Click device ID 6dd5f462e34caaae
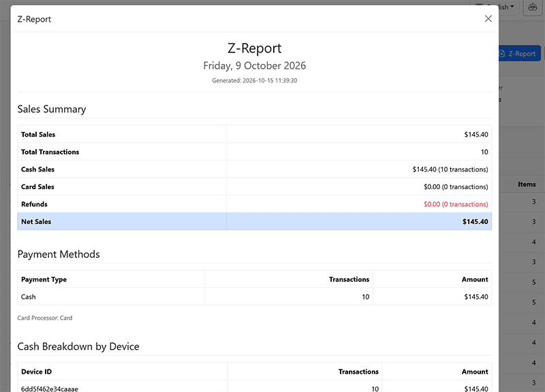Image resolution: width=545 pixels, height=392 pixels. click(50, 389)
